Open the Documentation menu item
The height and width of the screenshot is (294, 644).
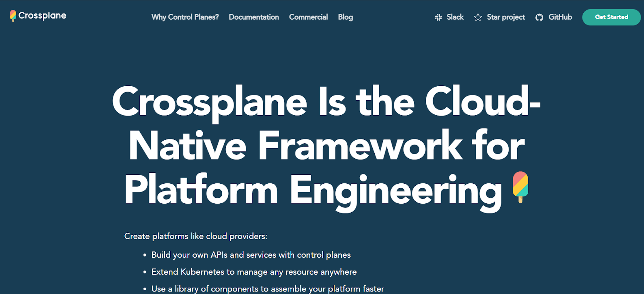pos(254,17)
